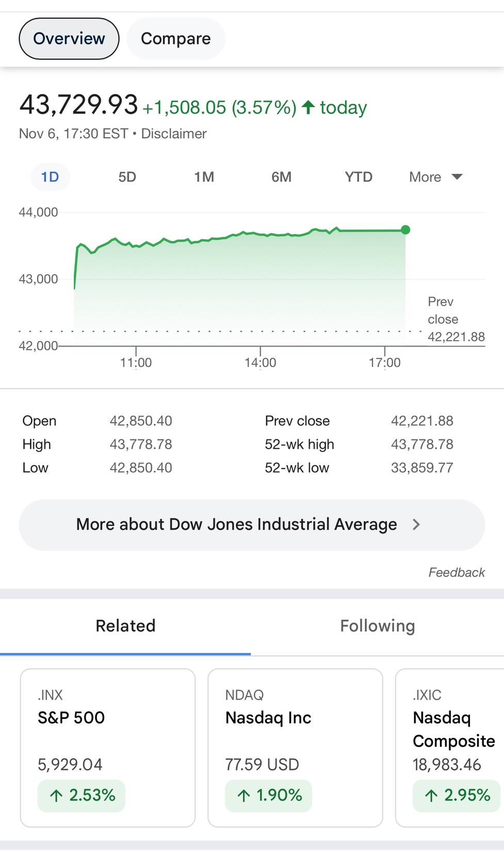Switch to the Compare tab
The width and height of the screenshot is (504, 864).
click(175, 39)
